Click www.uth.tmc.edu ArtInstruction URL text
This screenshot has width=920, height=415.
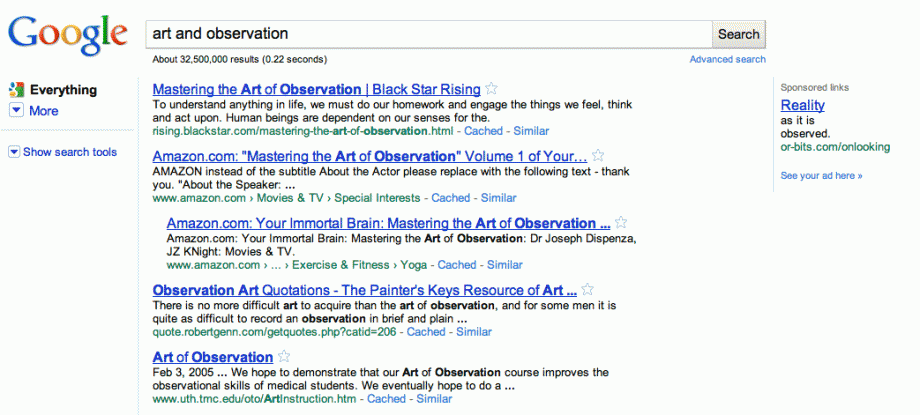(x=254, y=399)
